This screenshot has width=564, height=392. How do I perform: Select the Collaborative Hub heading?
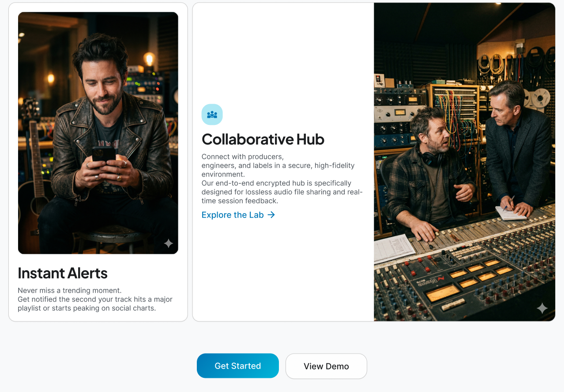263,139
